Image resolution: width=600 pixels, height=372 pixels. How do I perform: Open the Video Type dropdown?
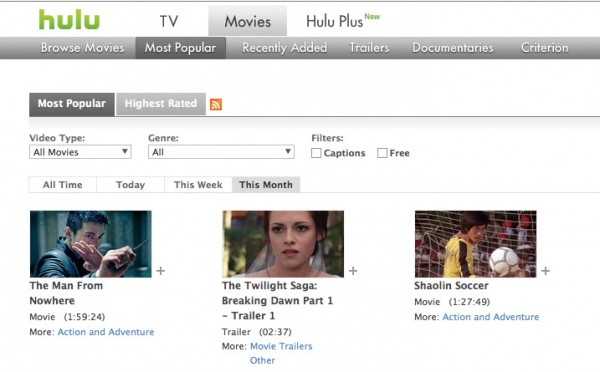coord(80,152)
